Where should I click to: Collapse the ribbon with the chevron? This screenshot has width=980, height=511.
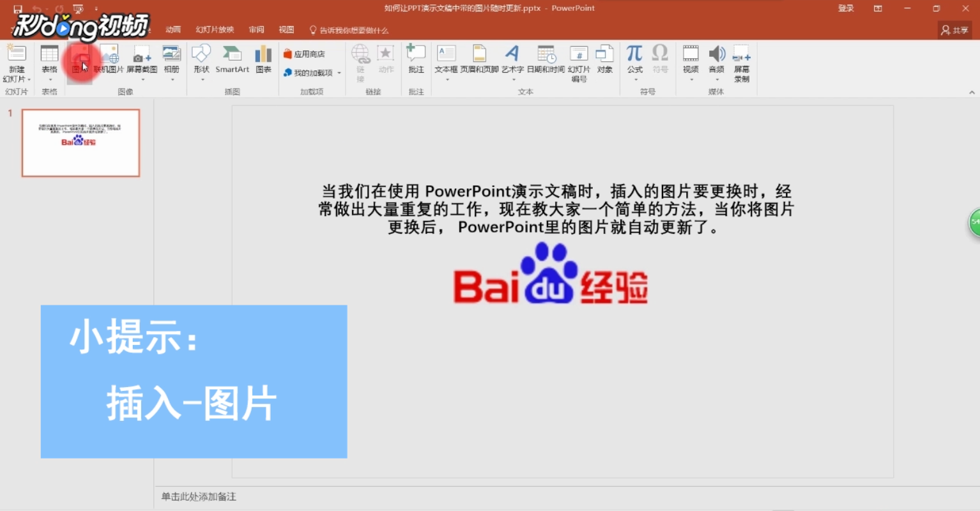(x=972, y=92)
